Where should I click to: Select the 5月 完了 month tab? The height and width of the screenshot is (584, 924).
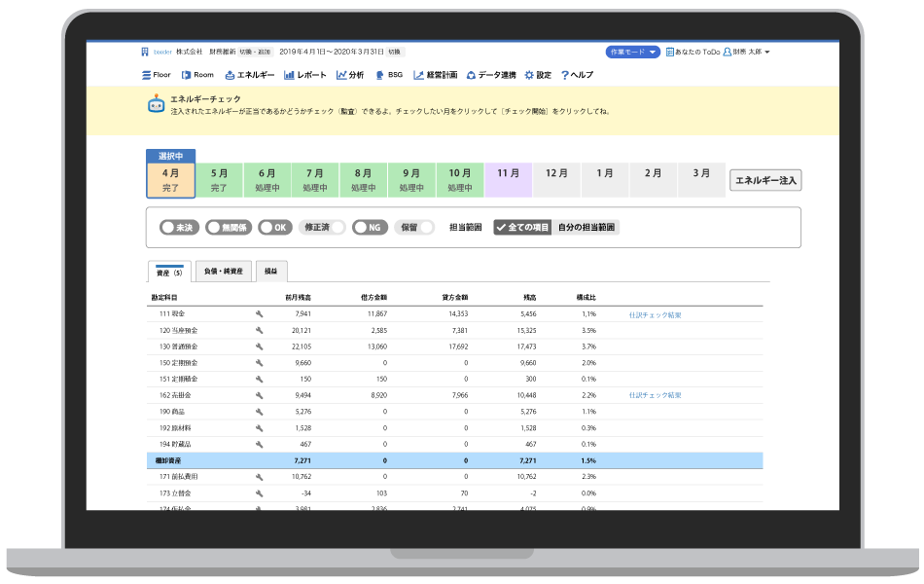click(219, 180)
